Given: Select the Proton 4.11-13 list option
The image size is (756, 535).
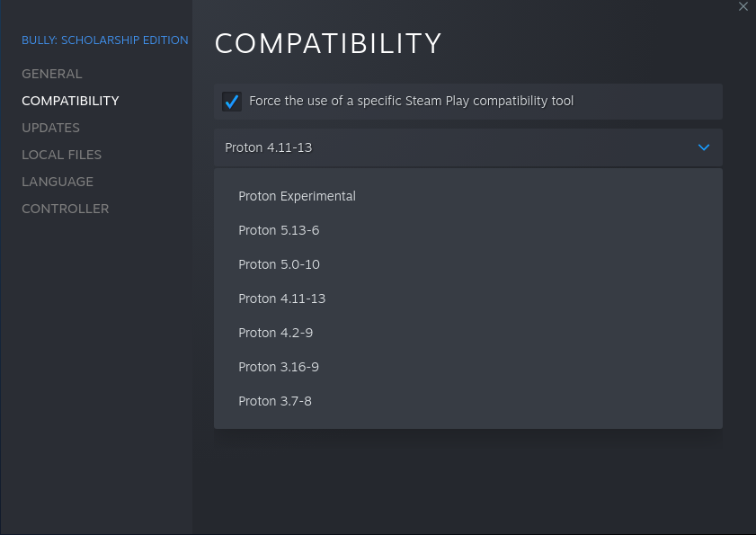Looking at the screenshot, I should click(281, 299).
